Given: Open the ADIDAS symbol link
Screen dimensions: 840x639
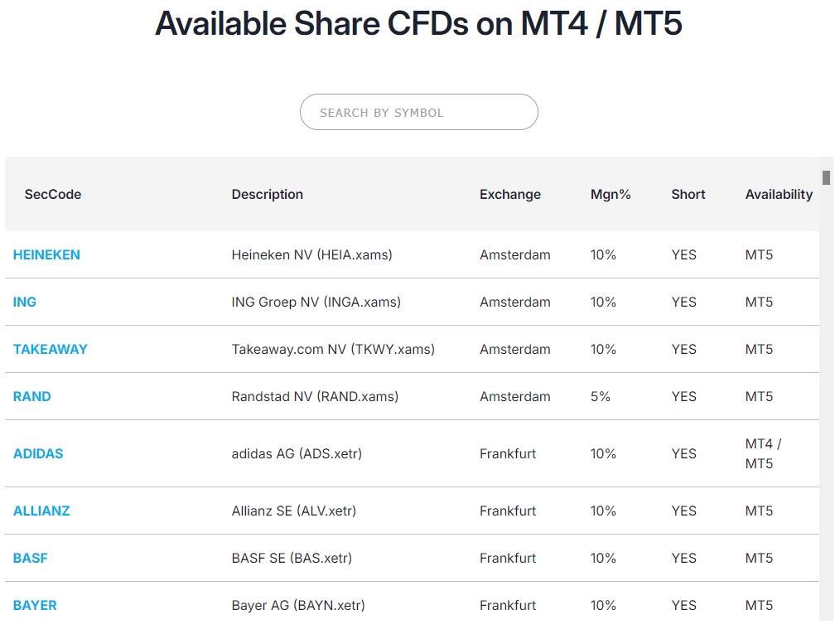Looking at the screenshot, I should point(38,453).
